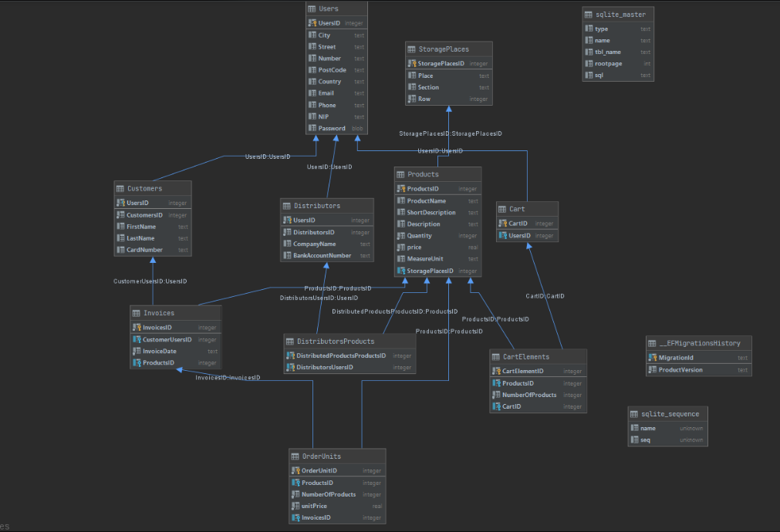
Task: Select the OrderUnits table header
Action: click(x=337, y=456)
